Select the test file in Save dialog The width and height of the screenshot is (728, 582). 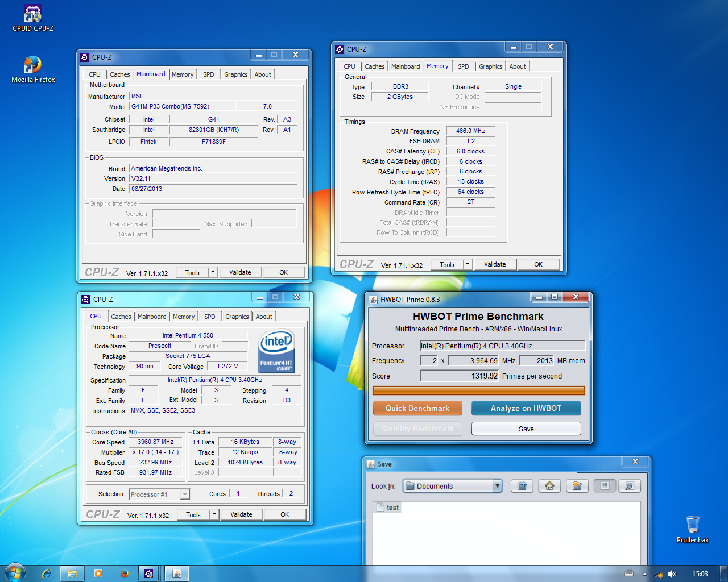387,508
